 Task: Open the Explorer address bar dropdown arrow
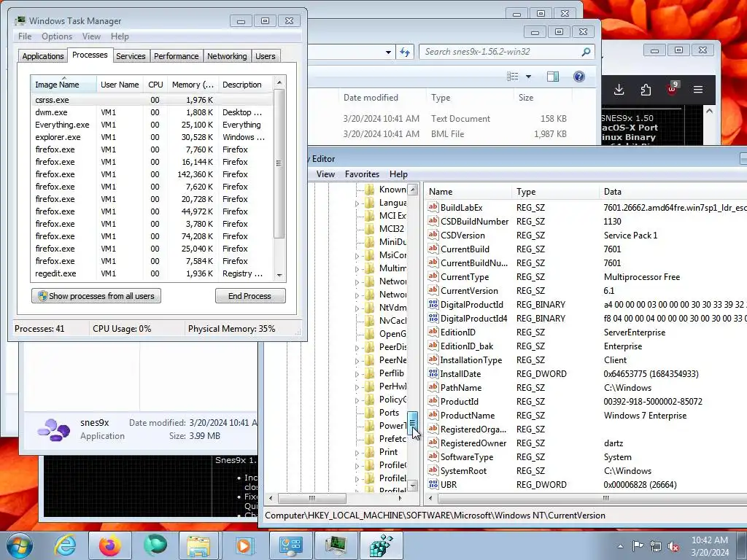point(388,52)
